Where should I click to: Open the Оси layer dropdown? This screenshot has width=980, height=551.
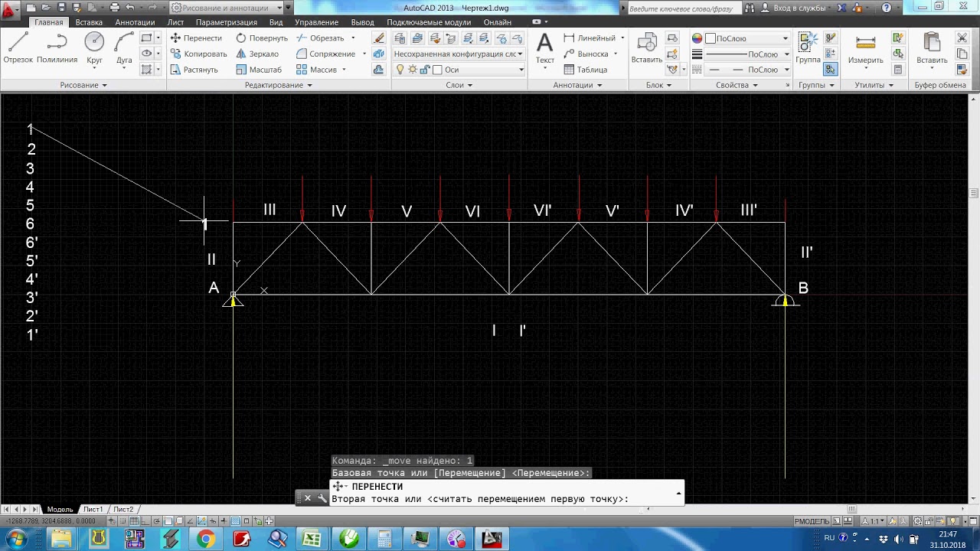coord(459,70)
